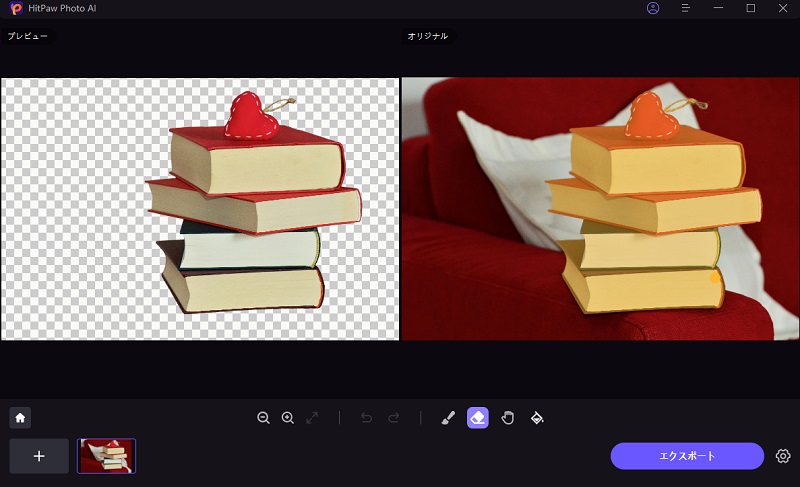Select the books image thumbnail
800x487 pixels.
pyautogui.click(x=106, y=456)
